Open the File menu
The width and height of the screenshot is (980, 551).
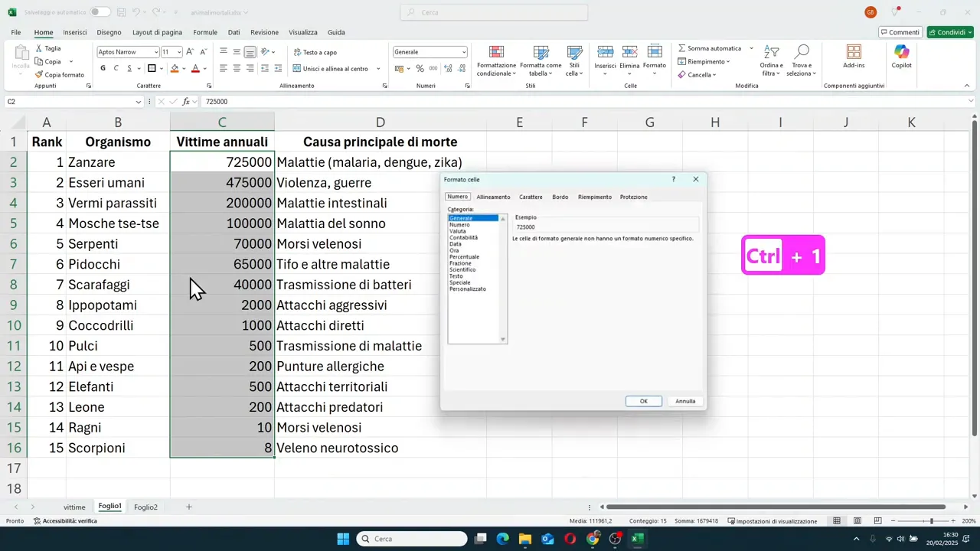click(16, 32)
